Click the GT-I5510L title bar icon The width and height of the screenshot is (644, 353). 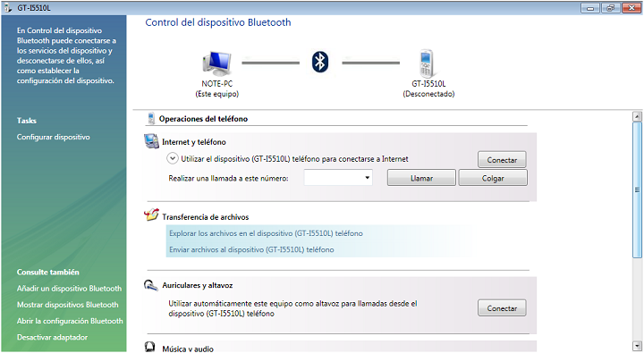[8, 8]
